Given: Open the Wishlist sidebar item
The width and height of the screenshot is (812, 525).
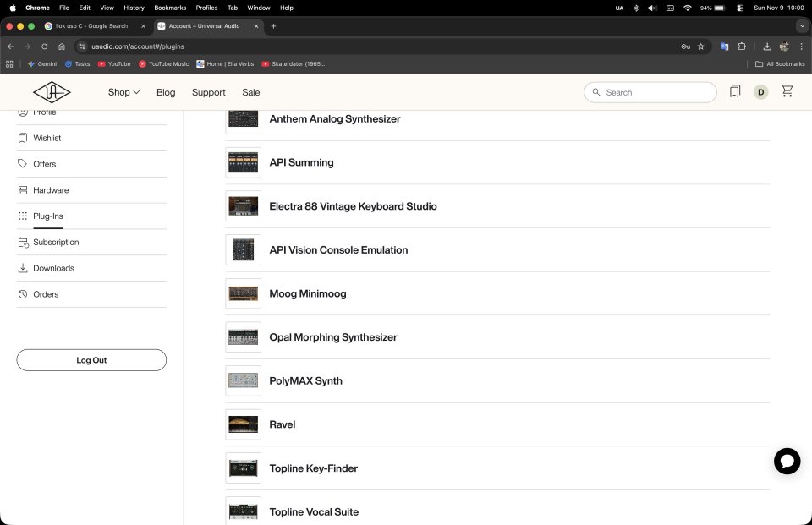Looking at the screenshot, I should pos(47,138).
